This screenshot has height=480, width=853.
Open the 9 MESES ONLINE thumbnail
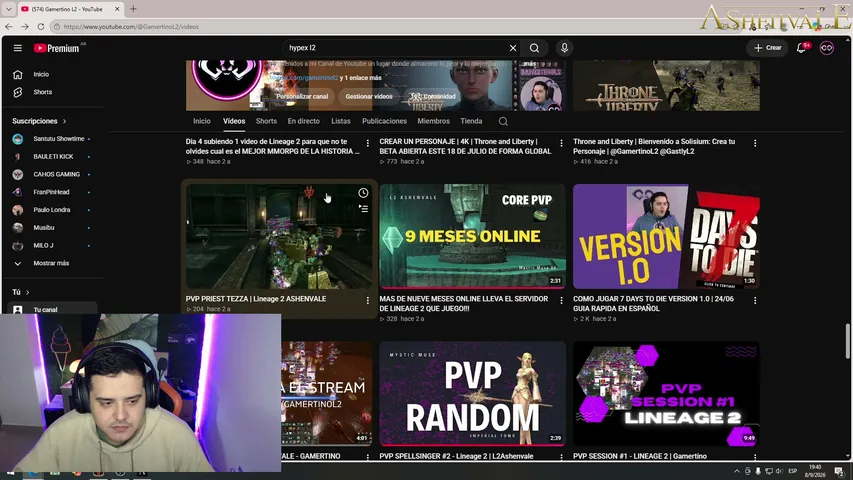[x=472, y=236]
